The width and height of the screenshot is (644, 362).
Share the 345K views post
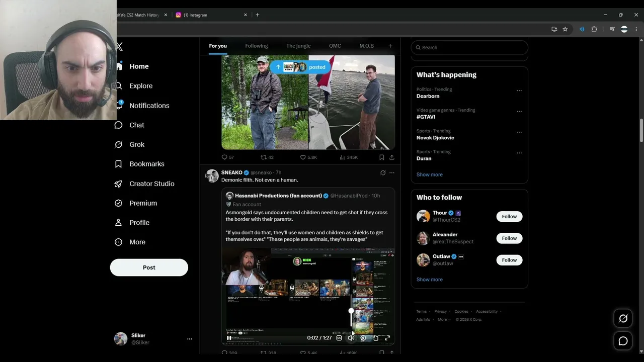tap(391, 157)
